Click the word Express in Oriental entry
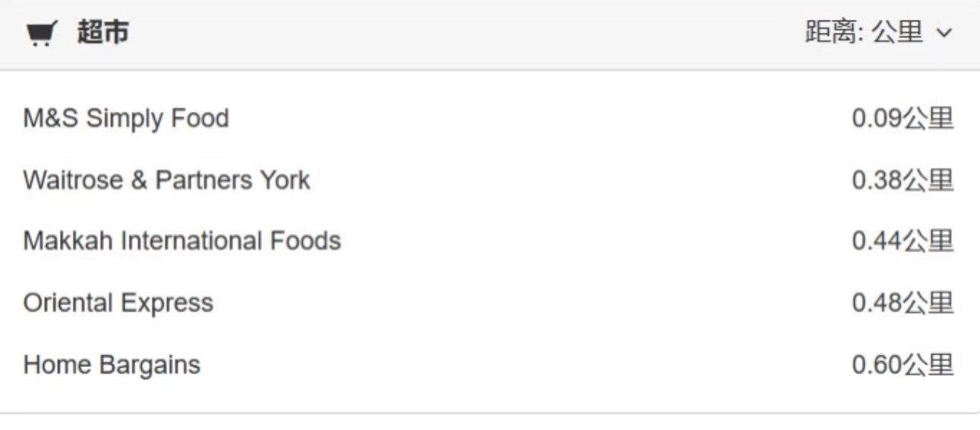The height and width of the screenshot is (430, 980). pyautogui.click(x=167, y=303)
